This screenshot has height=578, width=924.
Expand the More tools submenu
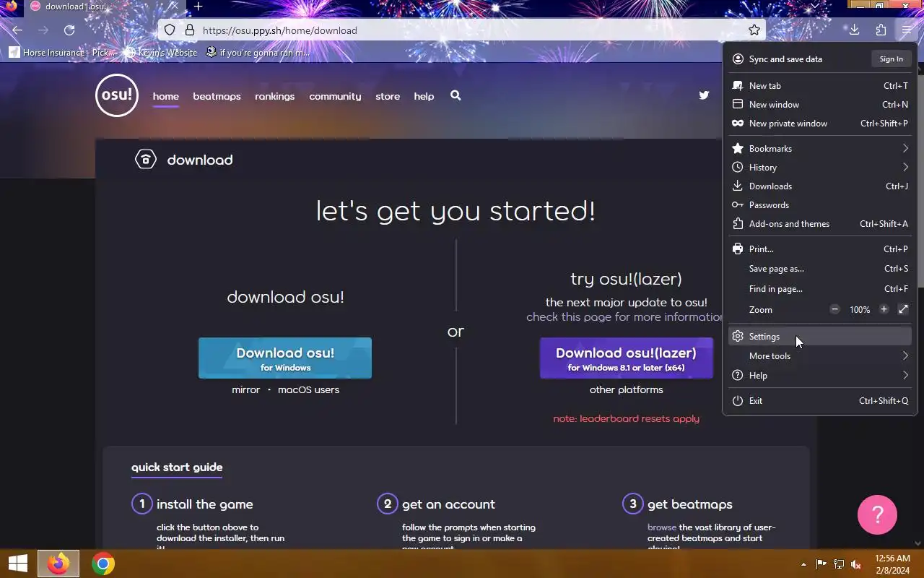coord(820,355)
